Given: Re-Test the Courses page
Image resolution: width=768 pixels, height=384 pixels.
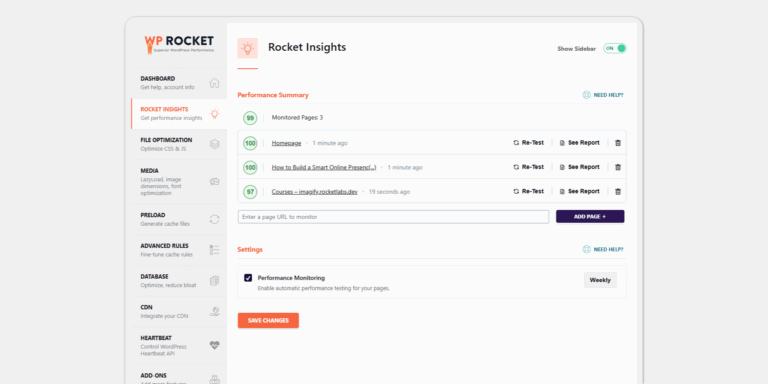Looking at the screenshot, I should (x=528, y=192).
